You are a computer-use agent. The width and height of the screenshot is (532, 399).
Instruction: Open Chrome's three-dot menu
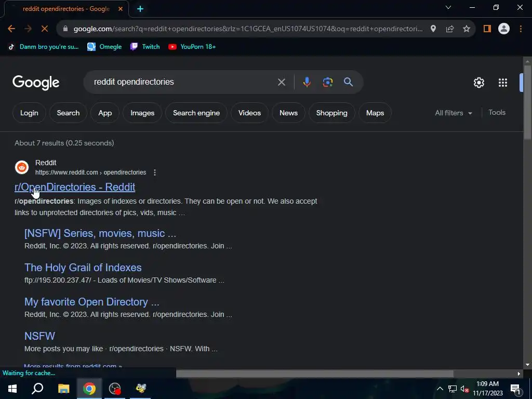pos(521,29)
